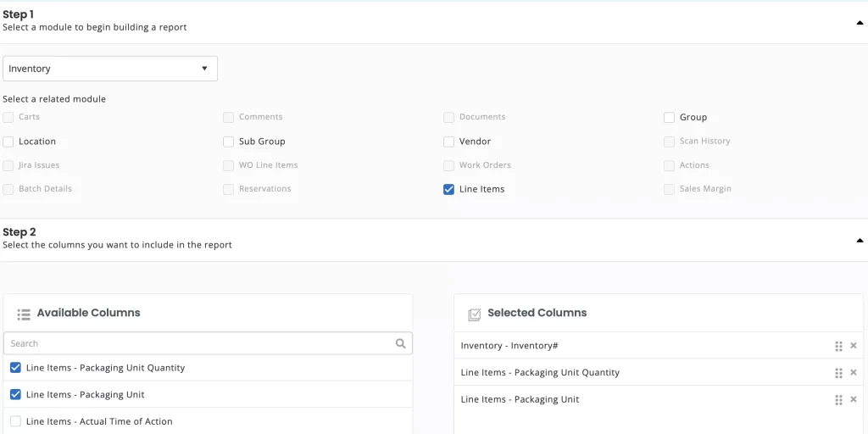Image resolution: width=868 pixels, height=434 pixels.
Task: Click the search magnifier icon
Action: (401, 343)
